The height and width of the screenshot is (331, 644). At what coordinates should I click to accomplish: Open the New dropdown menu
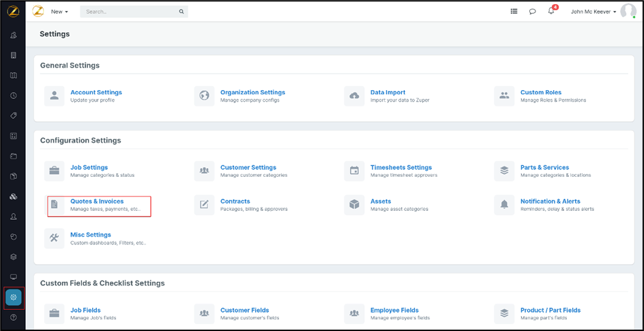click(59, 12)
